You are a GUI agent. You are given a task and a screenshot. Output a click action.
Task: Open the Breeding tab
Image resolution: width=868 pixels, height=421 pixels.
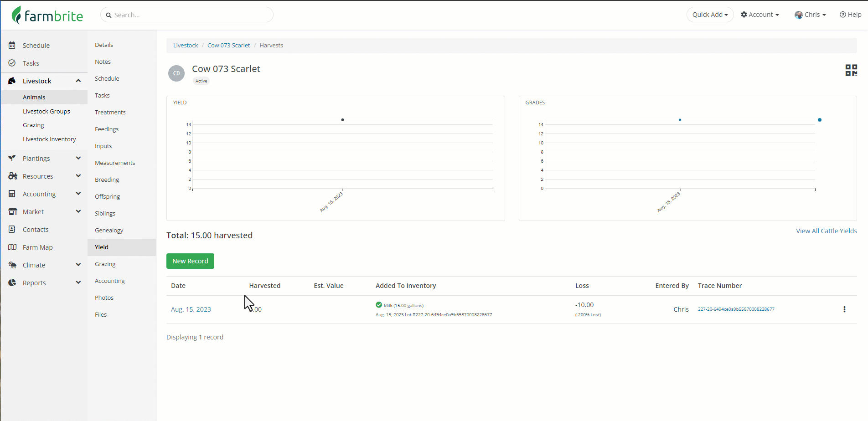click(x=107, y=180)
